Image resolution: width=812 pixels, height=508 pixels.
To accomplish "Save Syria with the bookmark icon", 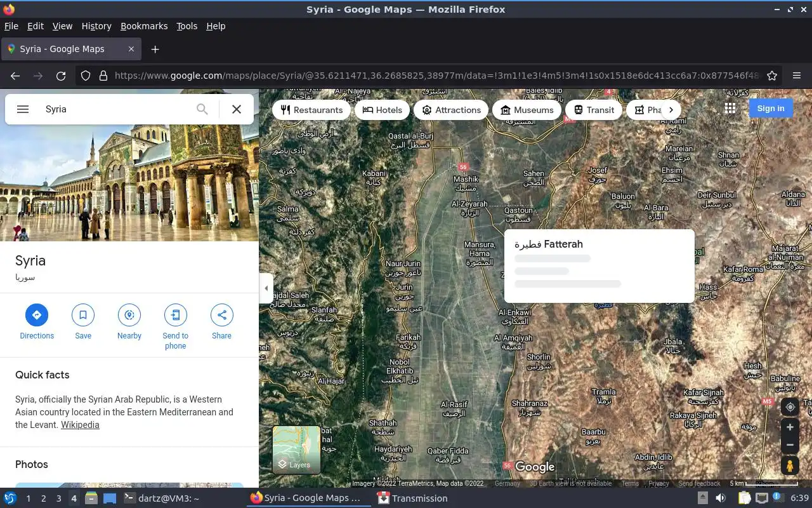I will coord(83,315).
